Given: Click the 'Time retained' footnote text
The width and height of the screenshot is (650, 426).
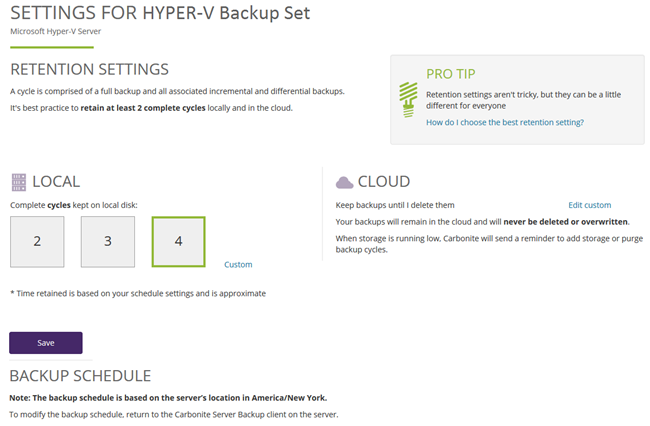Looking at the screenshot, I should coord(138,293).
